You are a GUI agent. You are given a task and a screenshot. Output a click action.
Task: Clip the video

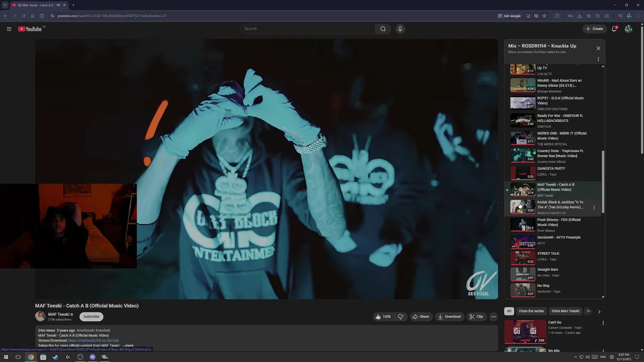click(x=476, y=317)
